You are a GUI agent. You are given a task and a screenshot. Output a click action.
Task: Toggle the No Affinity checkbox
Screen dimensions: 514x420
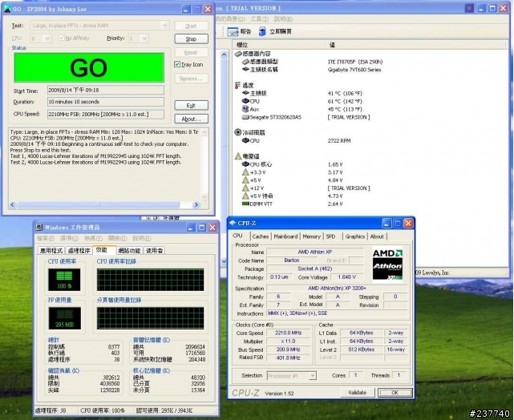[61, 38]
